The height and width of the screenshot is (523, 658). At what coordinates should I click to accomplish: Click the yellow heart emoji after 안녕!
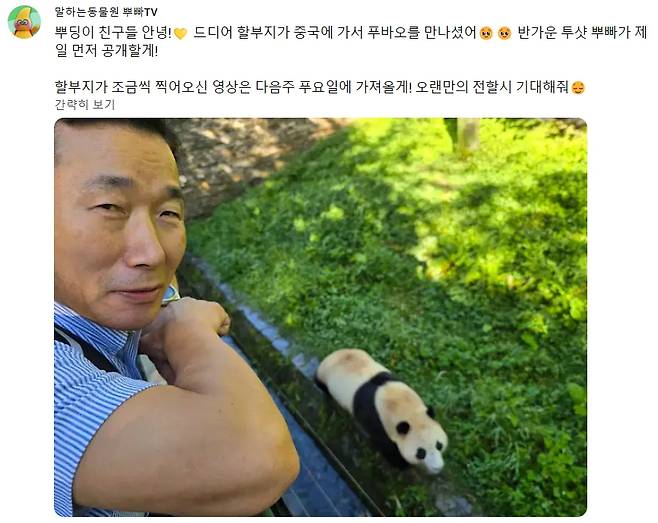180,34
